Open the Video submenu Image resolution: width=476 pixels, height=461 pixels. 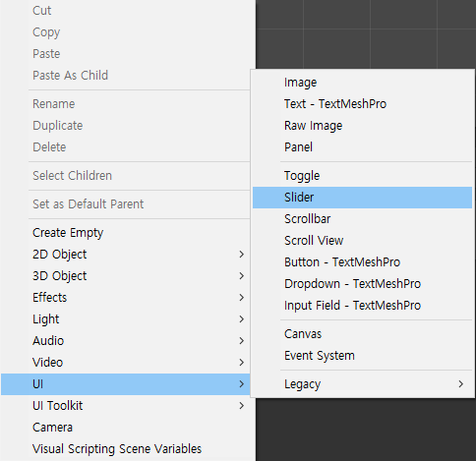pos(126,363)
